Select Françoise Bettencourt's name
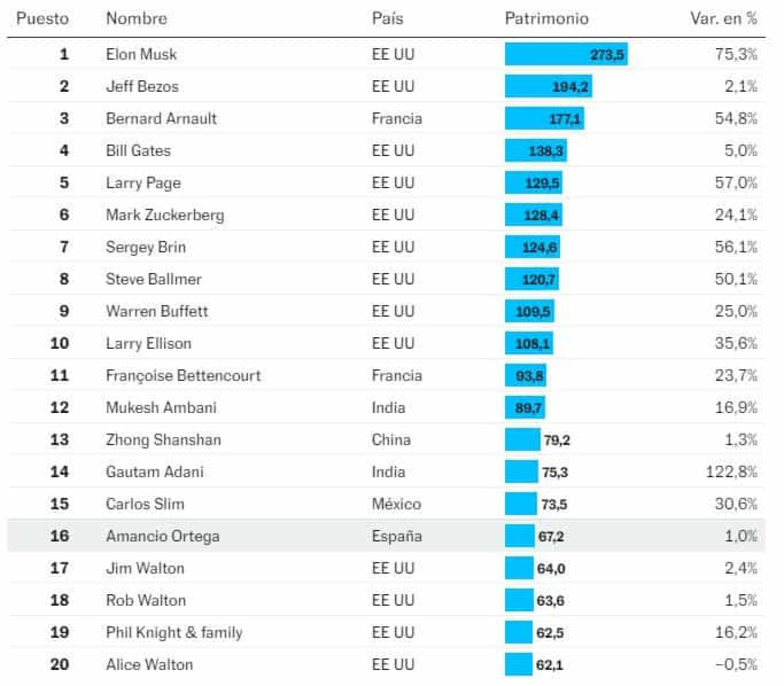The height and width of the screenshot is (686, 784). pos(183,375)
